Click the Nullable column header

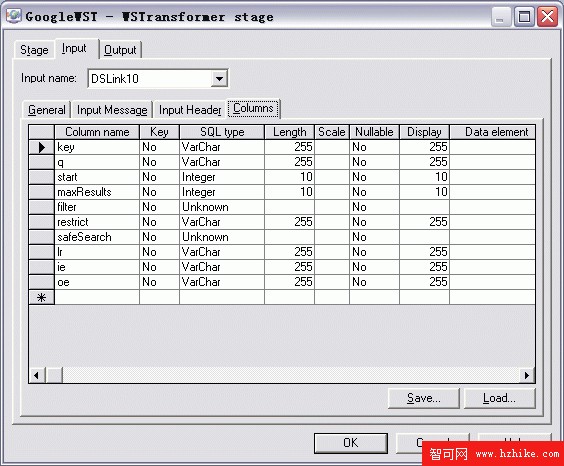(x=374, y=132)
